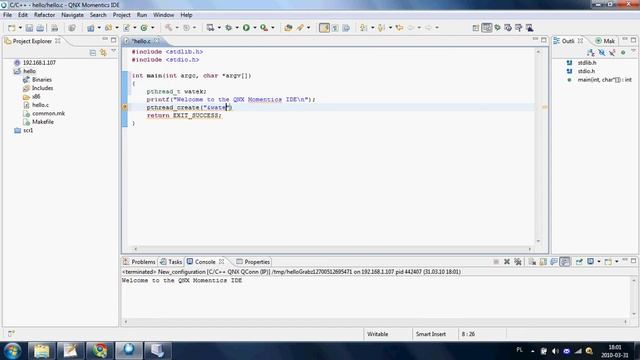Open Outline view menu triangle
Viewport: 640px width, 360px height.
point(633,51)
